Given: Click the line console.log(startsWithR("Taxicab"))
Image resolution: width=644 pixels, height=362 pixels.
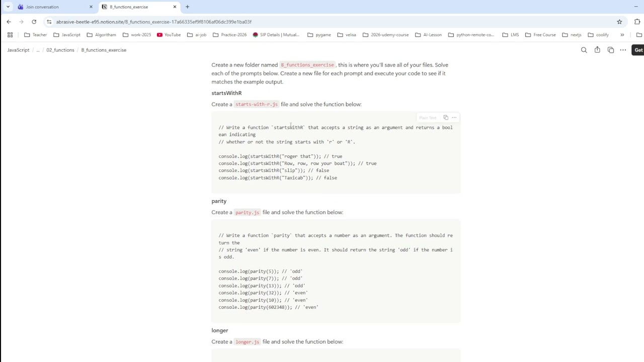Looking at the screenshot, I should (278, 178).
